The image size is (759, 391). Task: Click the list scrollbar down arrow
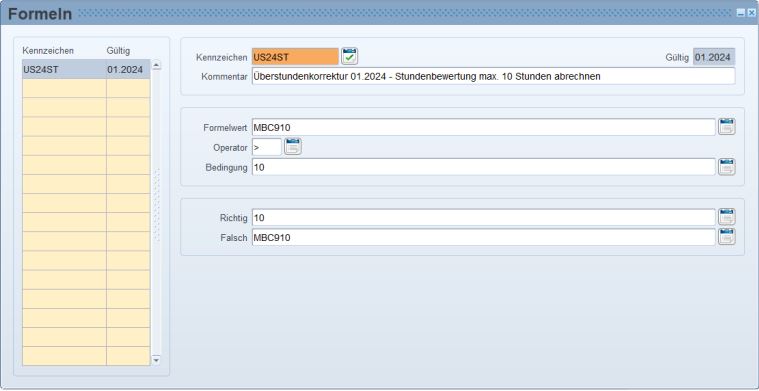(x=156, y=360)
